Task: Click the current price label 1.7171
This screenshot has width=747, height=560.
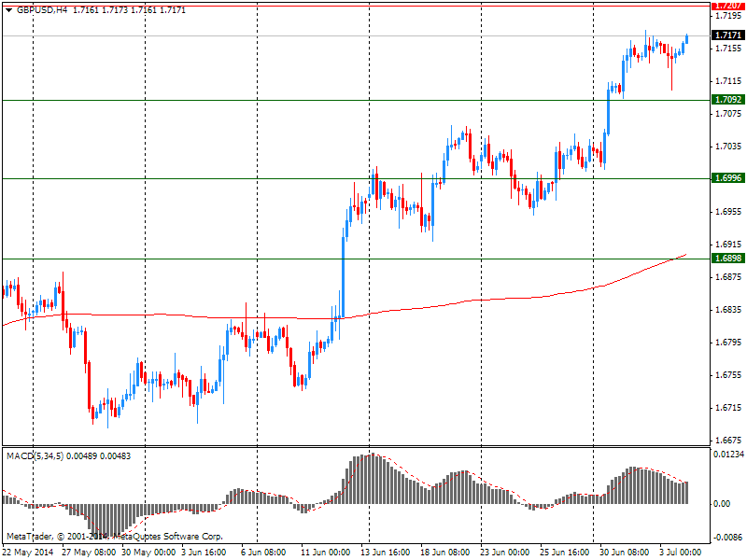Action: coord(728,35)
